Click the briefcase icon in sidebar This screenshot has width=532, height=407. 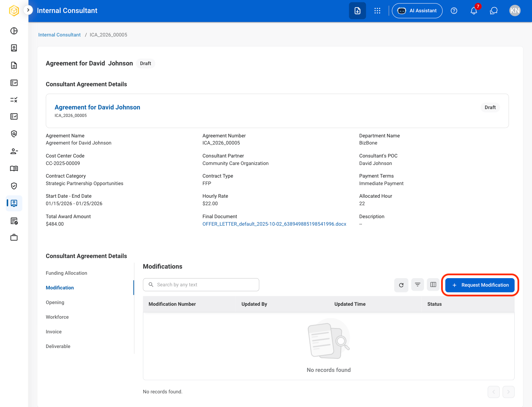(x=14, y=238)
